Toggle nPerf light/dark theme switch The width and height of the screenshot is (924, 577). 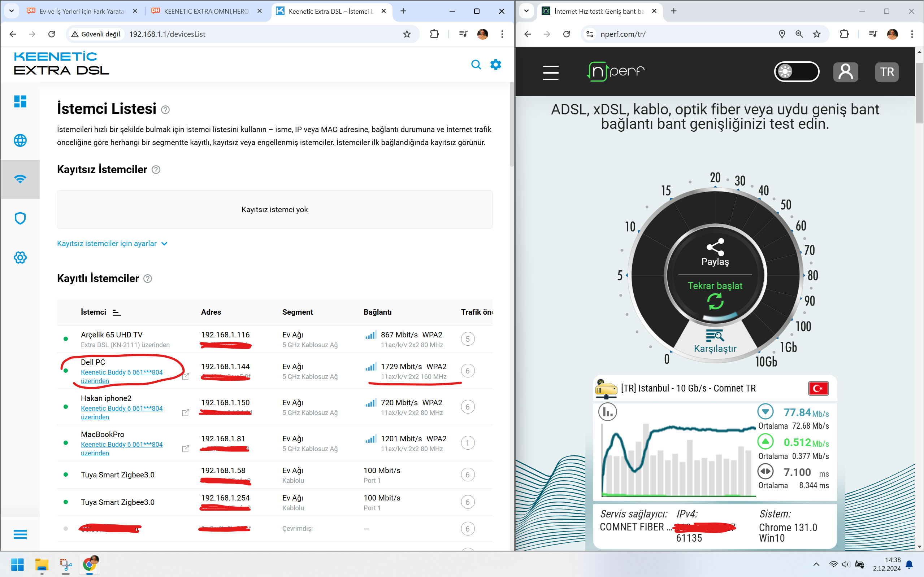coord(797,71)
